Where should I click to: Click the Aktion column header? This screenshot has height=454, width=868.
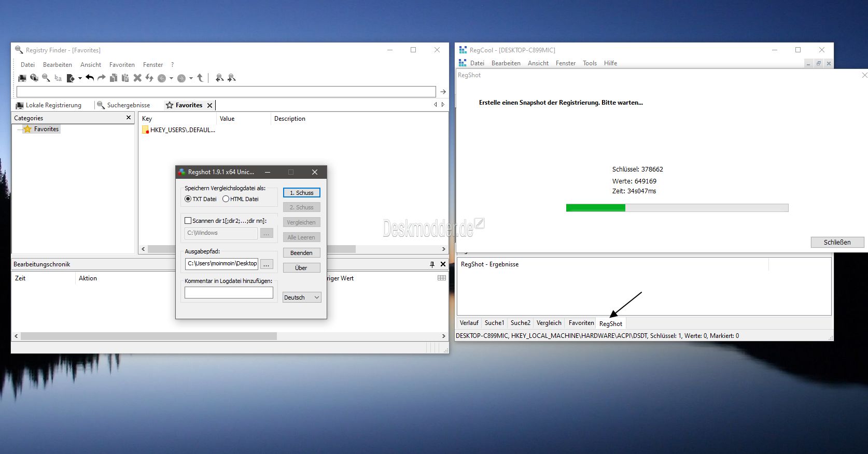tap(88, 278)
